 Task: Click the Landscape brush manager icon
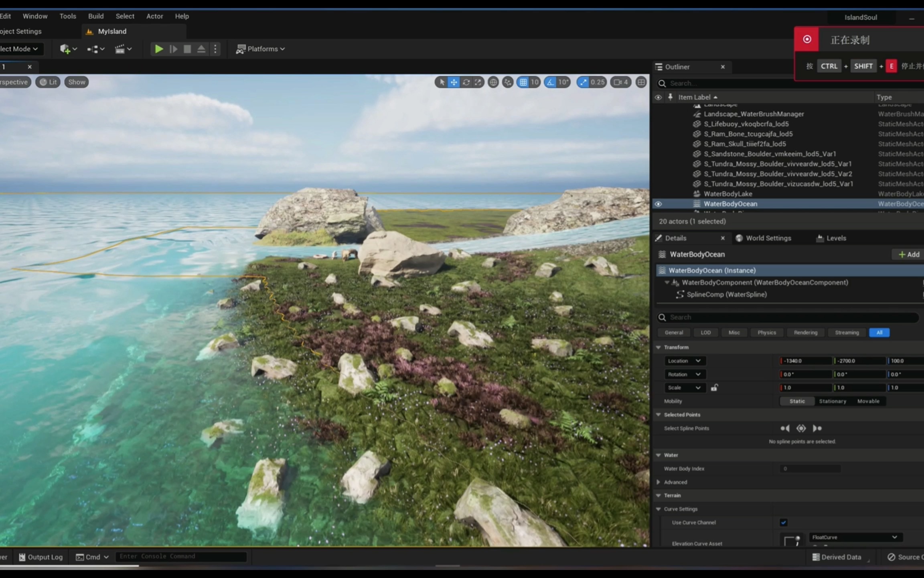pyautogui.click(x=697, y=114)
